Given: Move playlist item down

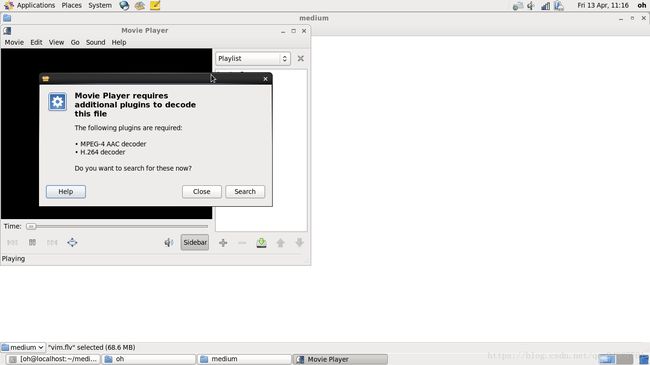Looking at the screenshot, I should pos(300,243).
